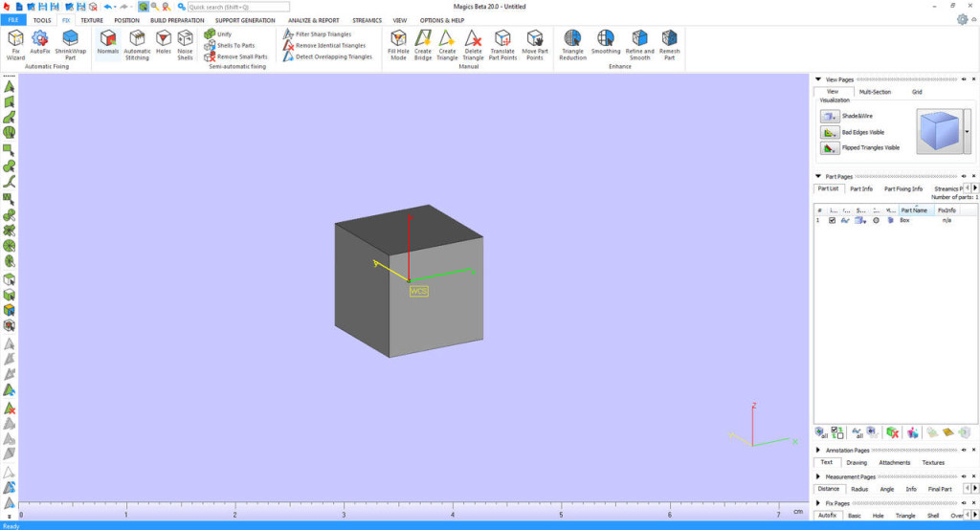The image size is (980, 530).
Task: Open the Build Preparation ribbon tab
Action: (177, 20)
